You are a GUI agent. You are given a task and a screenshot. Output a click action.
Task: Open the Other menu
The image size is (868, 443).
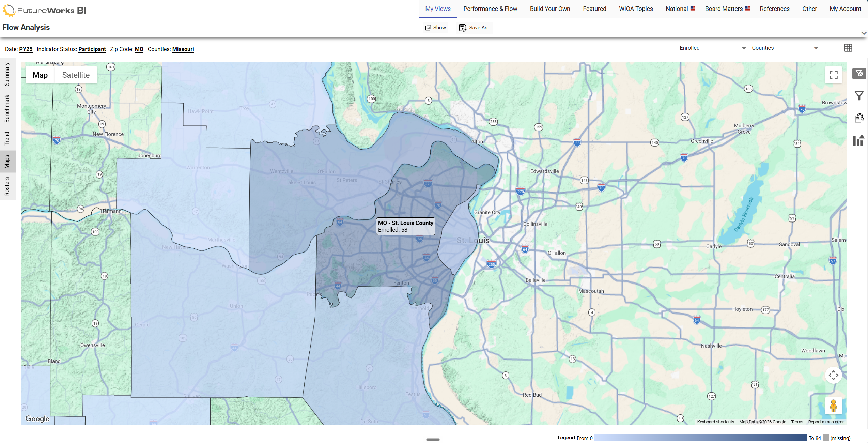click(809, 9)
